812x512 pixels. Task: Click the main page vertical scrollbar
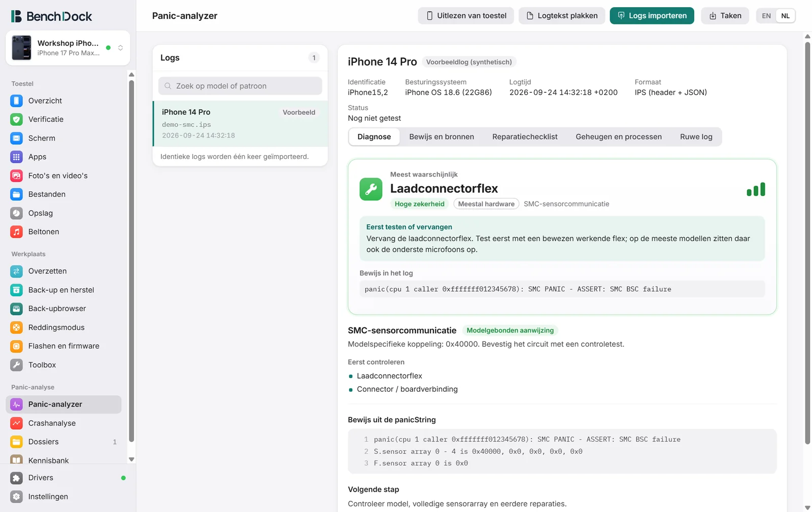807,244
